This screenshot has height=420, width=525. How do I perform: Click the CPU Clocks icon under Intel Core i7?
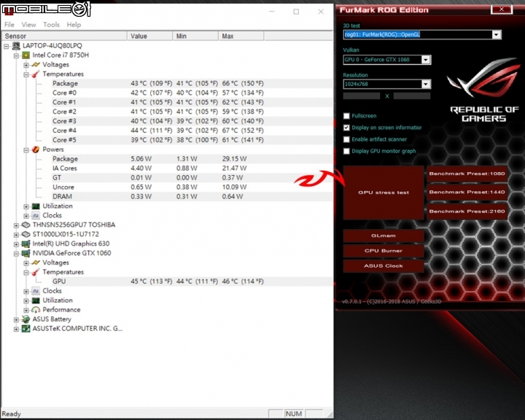click(x=36, y=215)
